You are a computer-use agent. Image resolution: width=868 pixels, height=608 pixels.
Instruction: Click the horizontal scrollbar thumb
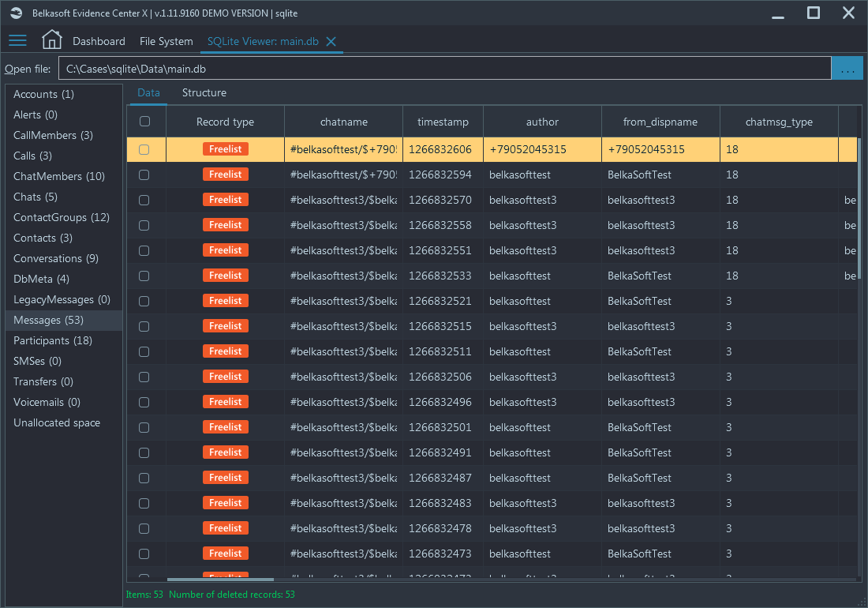[x=220, y=580]
